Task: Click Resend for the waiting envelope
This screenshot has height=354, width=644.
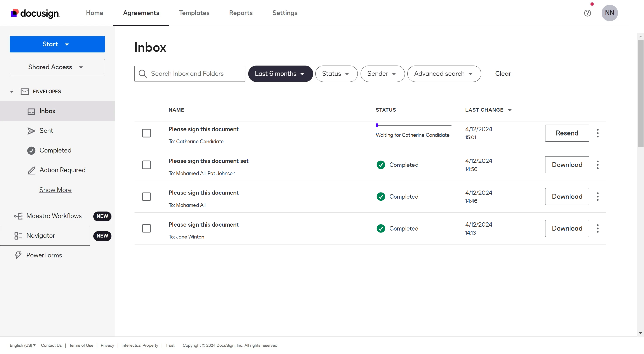Action: [566, 133]
